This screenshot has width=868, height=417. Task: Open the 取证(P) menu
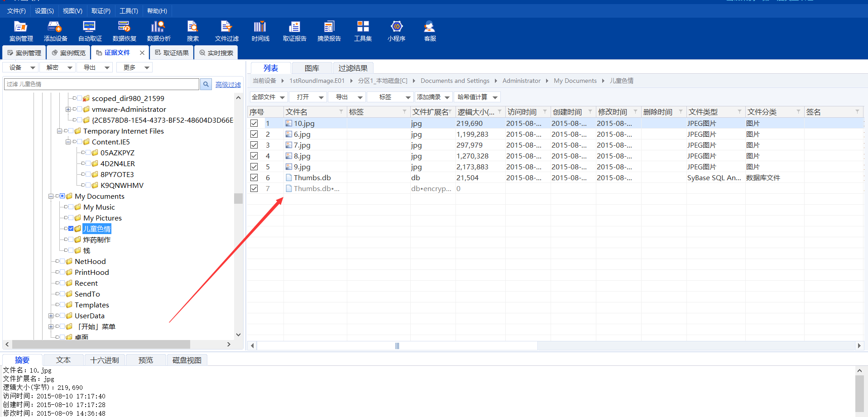pos(101,11)
